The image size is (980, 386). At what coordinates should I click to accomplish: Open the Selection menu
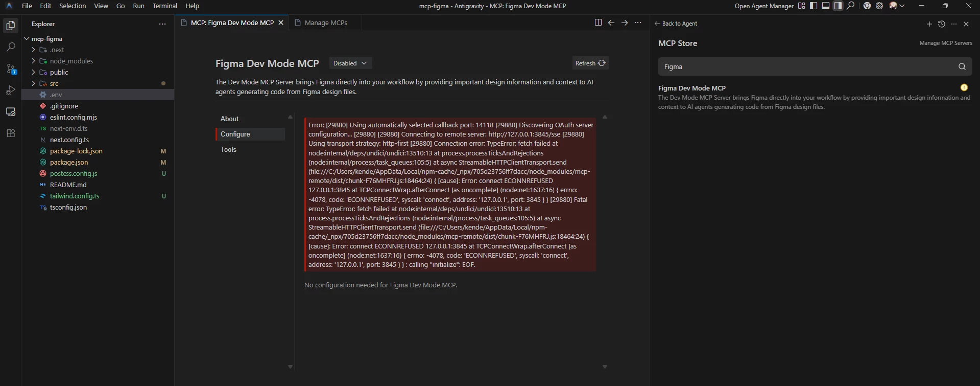[x=73, y=6]
